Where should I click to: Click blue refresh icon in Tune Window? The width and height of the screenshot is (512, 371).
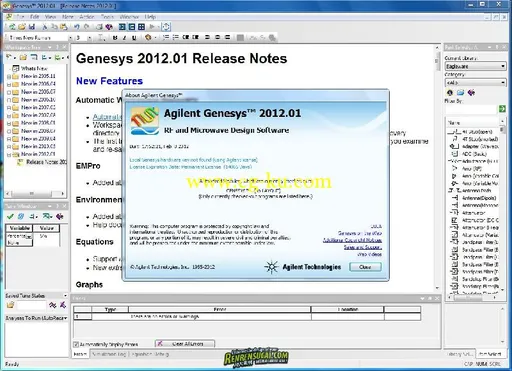coord(21,217)
